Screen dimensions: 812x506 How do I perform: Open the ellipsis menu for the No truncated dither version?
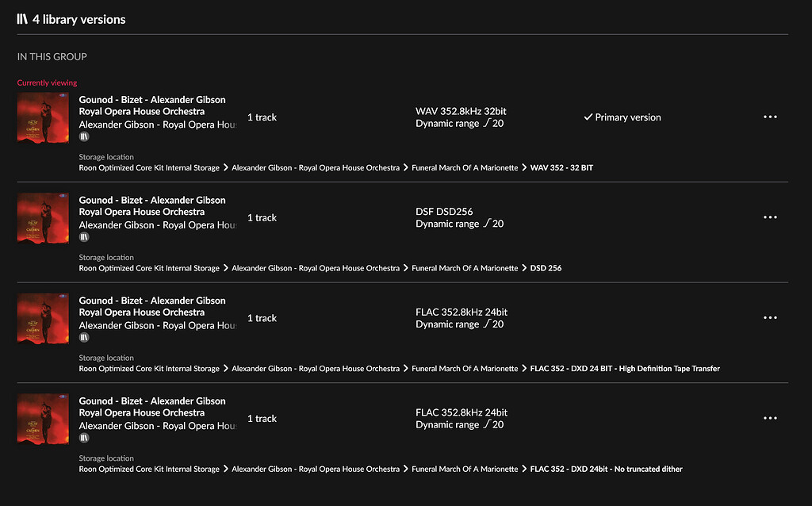click(x=770, y=418)
